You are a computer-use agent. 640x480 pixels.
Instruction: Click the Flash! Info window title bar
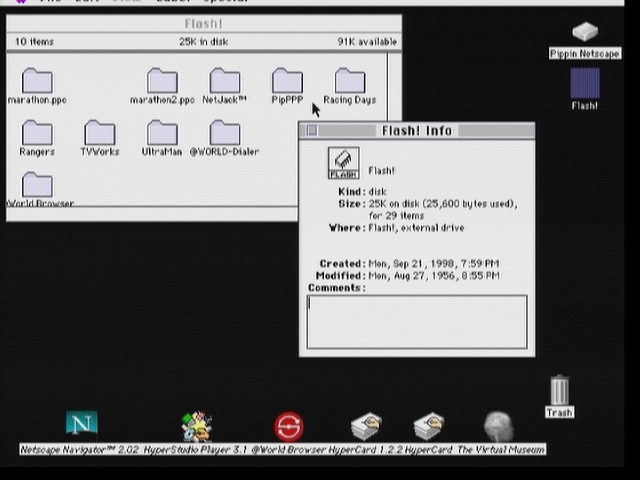(417, 131)
